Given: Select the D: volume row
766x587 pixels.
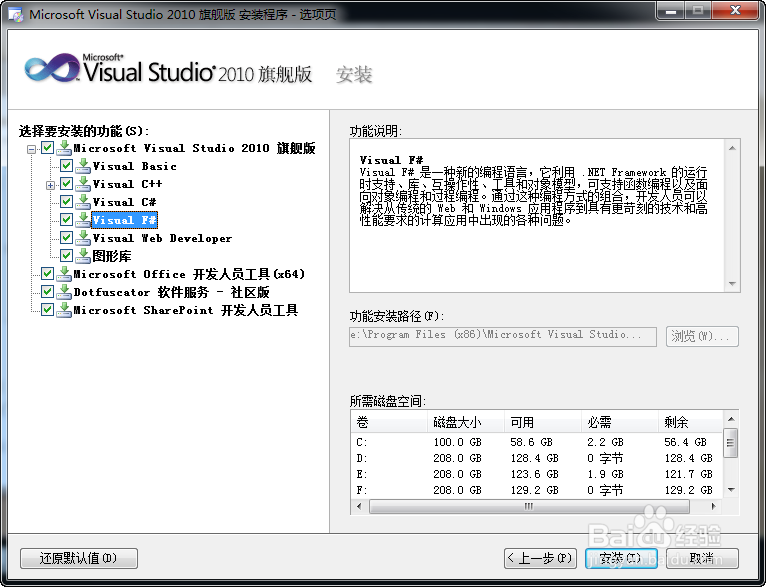Looking at the screenshot, I should click(x=537, y=459).
